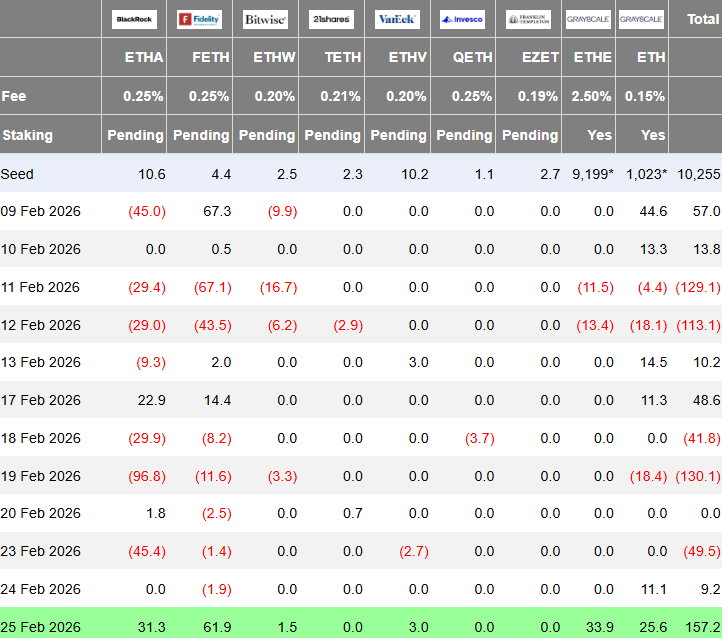Select the 19 Feb 2026 date row
The height and width of the screenshot is (638, 722).
pyautogui.click(x=361, y=476)
